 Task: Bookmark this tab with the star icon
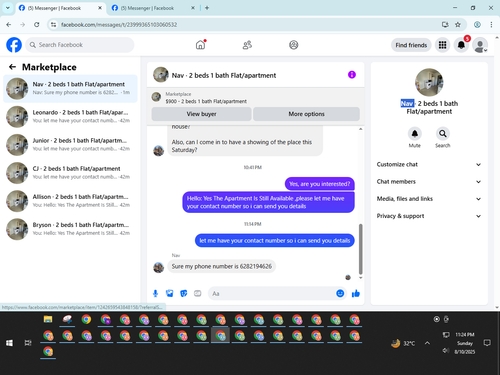tap(458, 24)
